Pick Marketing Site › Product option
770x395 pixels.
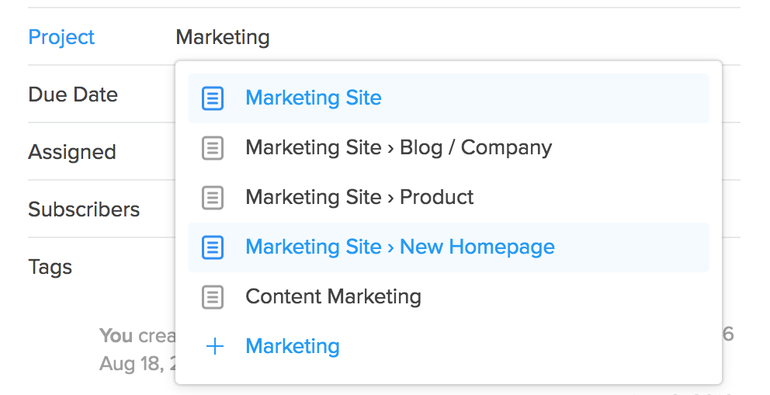tap(448, 198)
